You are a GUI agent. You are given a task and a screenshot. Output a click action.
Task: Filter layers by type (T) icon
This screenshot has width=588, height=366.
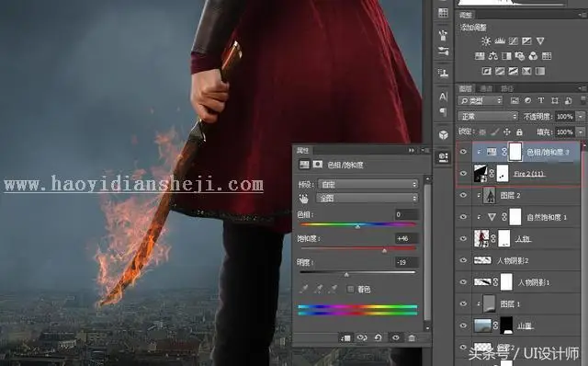541,100
